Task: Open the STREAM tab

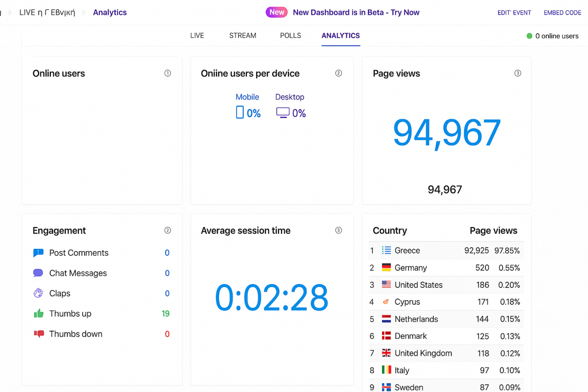Action: [x=243, y=36]
